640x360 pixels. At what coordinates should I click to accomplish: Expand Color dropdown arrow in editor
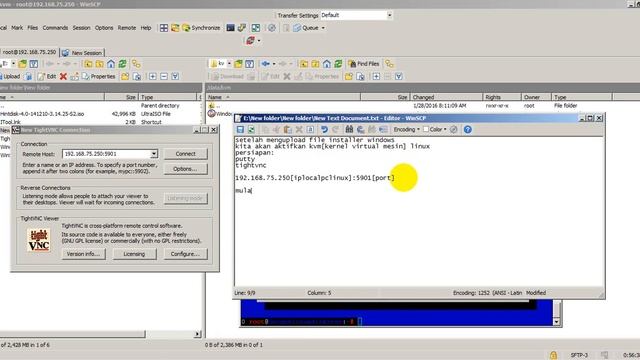pyautogui.click(x=445, y=129)
